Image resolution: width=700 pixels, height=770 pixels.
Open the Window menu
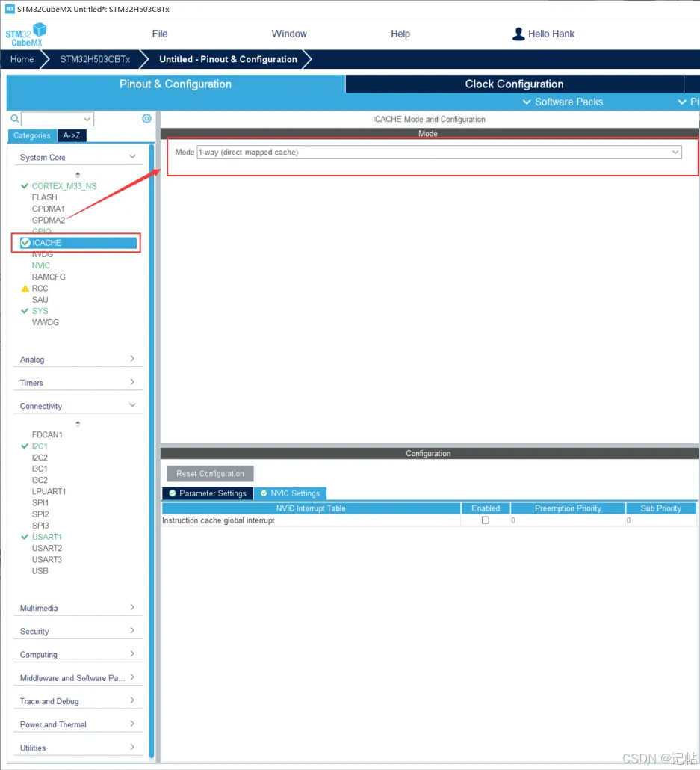[289, 34]
